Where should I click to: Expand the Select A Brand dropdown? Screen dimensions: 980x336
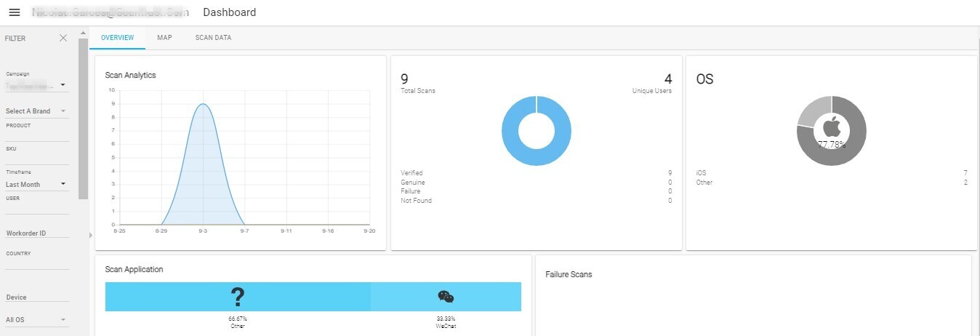coord(36,111)
